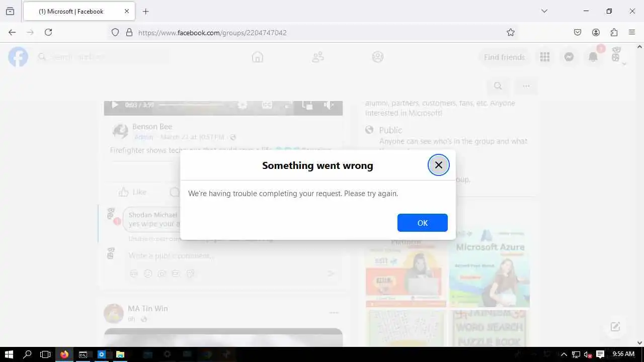Open the Windows Action Center notifications
The width and height of the screenshot is (644, 362).
click(600, 354)
